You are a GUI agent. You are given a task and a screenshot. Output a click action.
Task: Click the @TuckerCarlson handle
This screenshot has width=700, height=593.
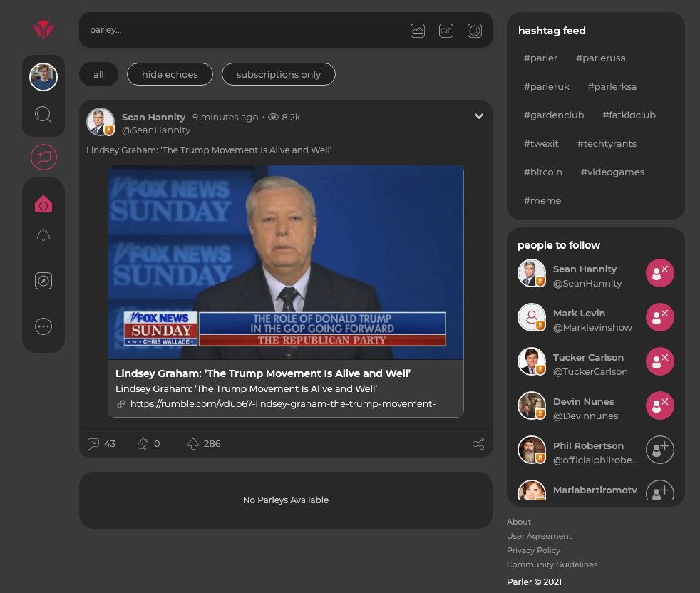pyautogui.click(x=590, y=371)
